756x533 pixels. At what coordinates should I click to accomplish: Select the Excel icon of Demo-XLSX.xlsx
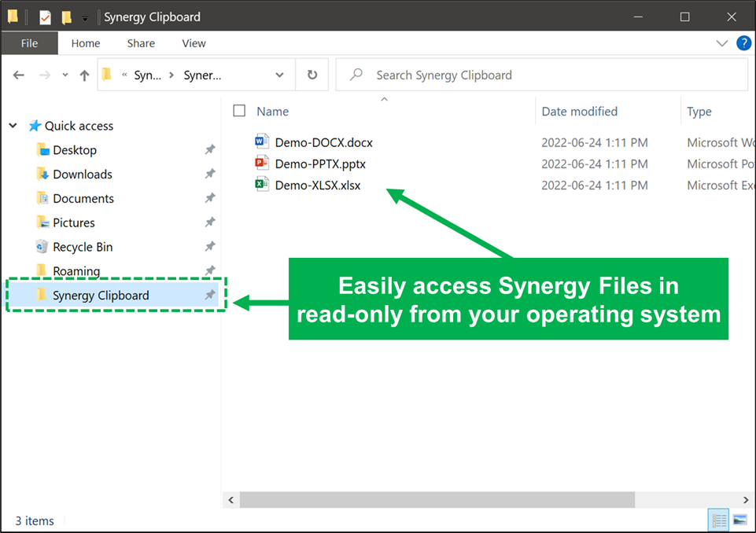tap(262, 184)
